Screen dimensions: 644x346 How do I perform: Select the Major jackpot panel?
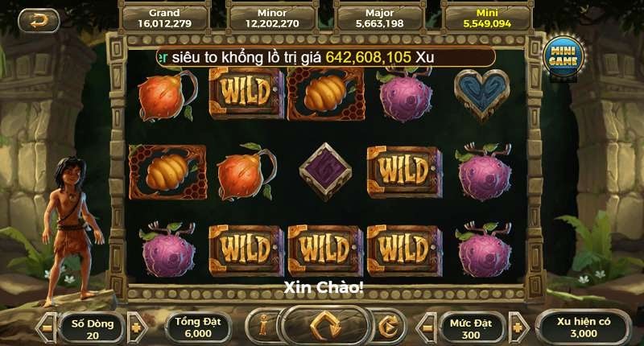(x=379, y=18)
